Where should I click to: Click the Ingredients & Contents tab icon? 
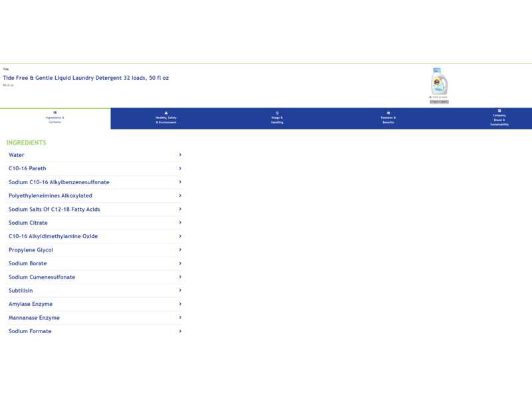(x=55, y=112)
